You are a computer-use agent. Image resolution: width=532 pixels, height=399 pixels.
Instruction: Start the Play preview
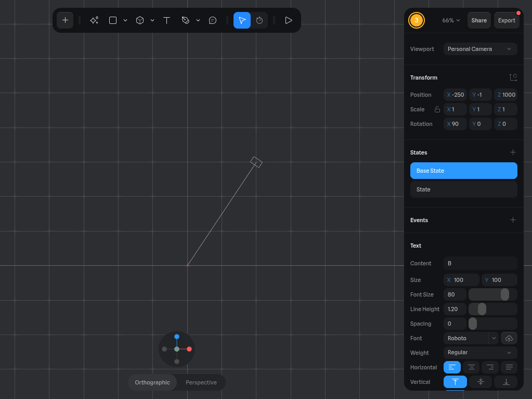(289, 20)
